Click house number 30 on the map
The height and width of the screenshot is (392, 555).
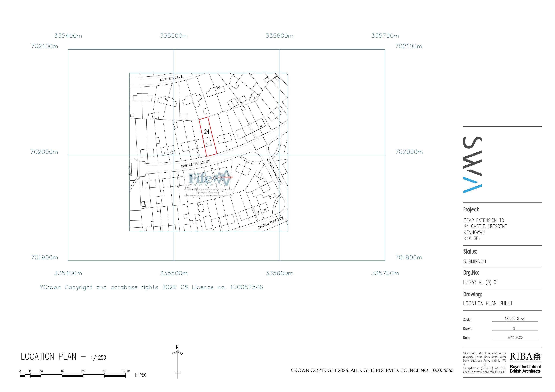[x=261, y=126]
